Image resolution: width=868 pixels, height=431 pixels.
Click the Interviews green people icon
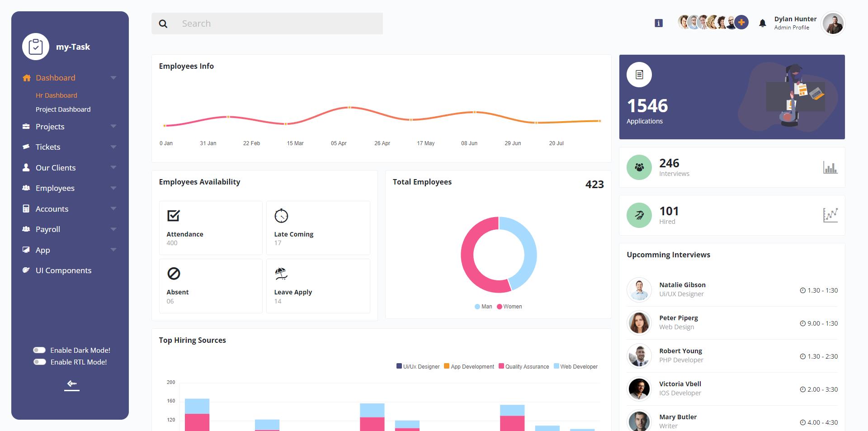639,167
